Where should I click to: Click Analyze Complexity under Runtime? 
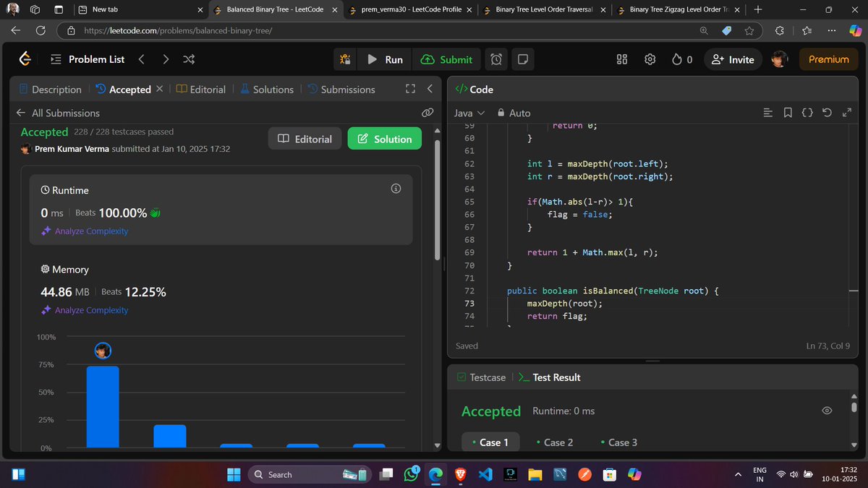pos(85,231)
